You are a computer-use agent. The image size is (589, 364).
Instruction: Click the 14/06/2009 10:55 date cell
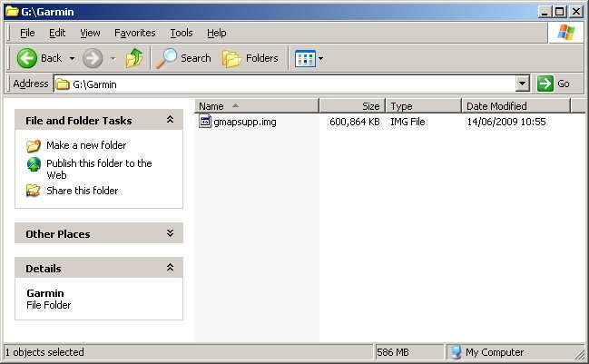506,122
